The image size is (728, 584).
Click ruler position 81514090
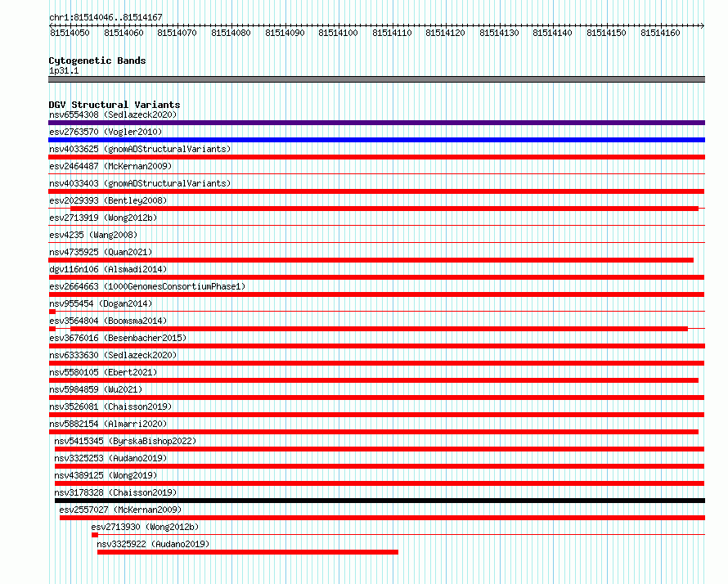tap(285, 33)
